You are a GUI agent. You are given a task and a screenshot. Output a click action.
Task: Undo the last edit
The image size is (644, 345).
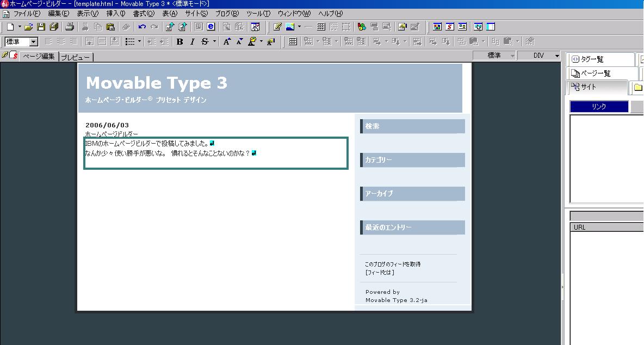pos(142,27)
